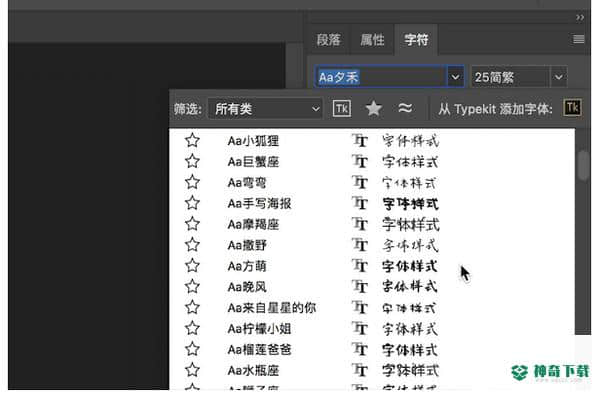Switch to the 属性 tab

coord(372,40)
